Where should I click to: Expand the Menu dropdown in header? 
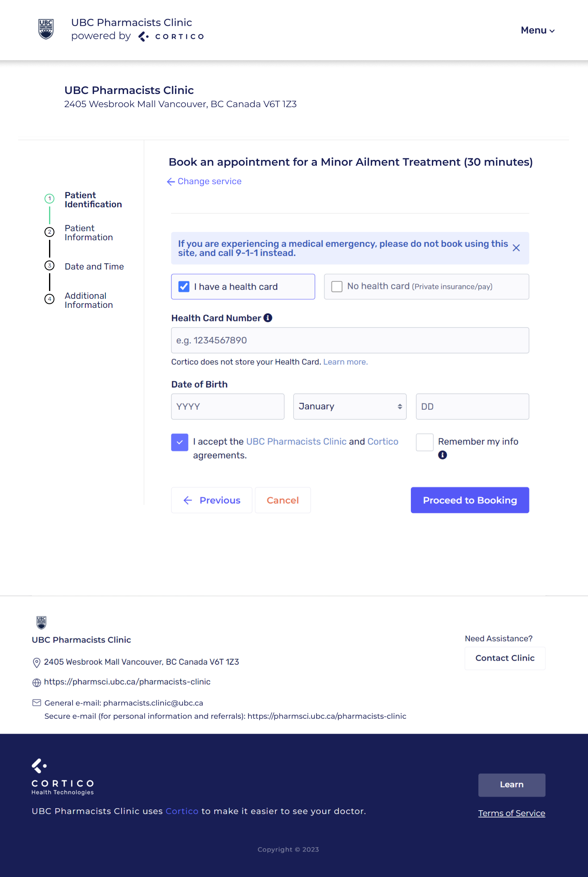(537, 30)
